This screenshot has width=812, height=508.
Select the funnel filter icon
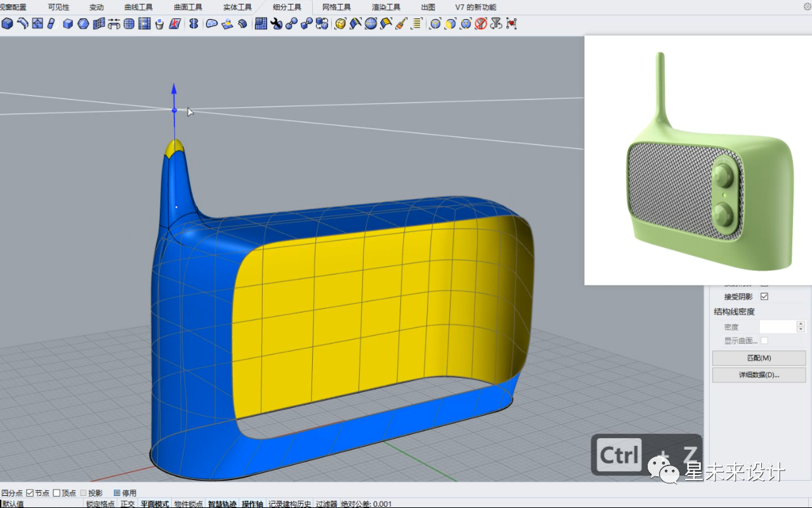496,23
